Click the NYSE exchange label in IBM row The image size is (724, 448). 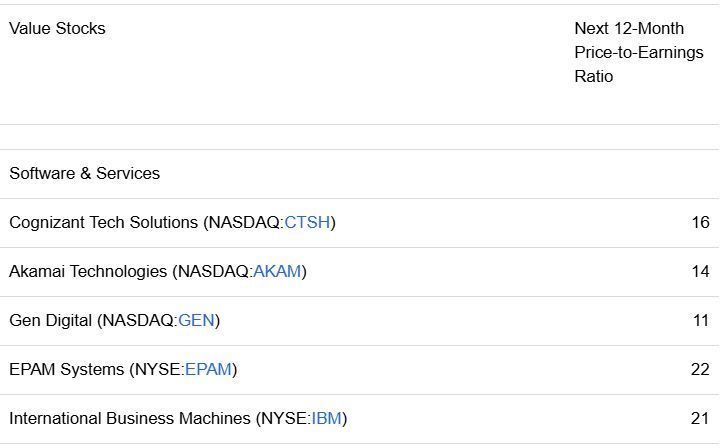point(283,419)
